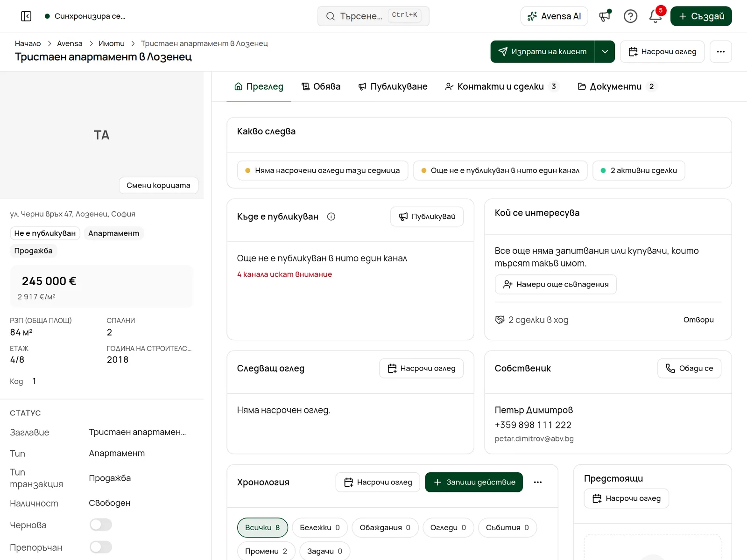This screenshot has width=747, height=560.
Task: Open Имоти breadcrumb link
Action: [112, 43]
